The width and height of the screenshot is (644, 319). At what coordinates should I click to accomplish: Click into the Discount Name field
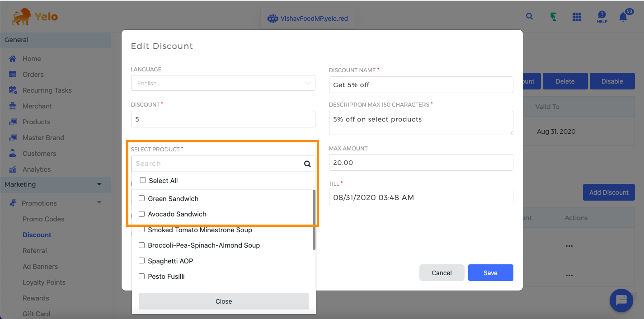421,85
